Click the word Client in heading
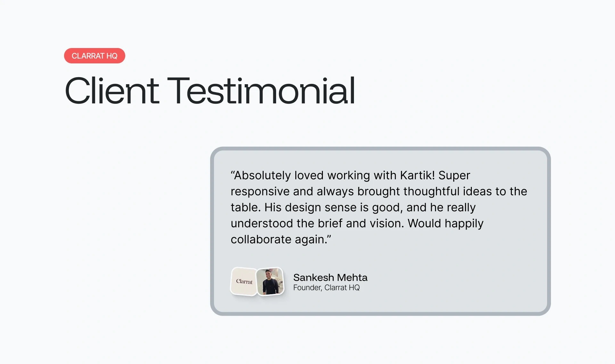 coord(112,91)
